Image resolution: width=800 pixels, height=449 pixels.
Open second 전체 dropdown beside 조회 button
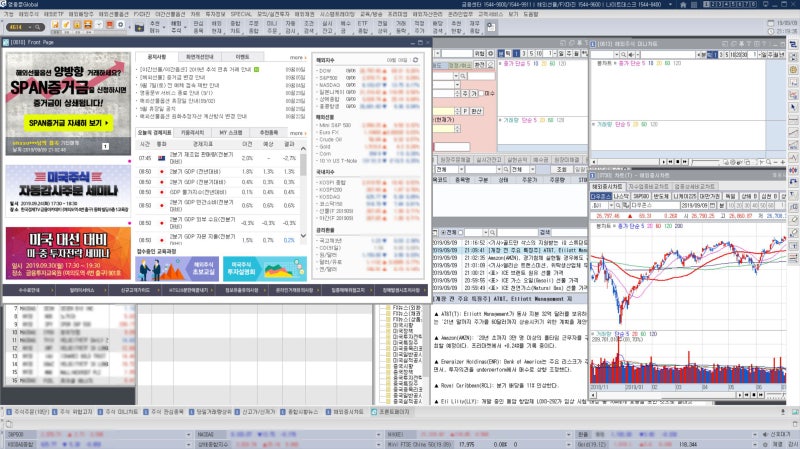[532, 169]
